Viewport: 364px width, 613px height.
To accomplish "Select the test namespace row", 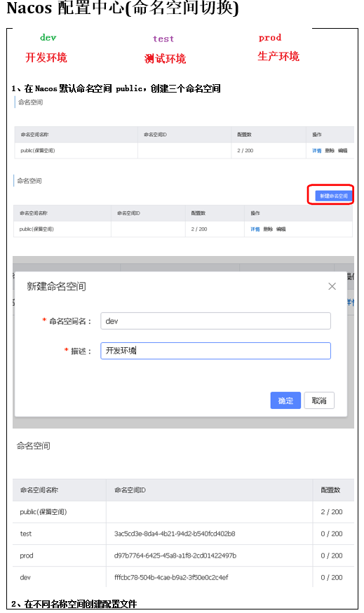I will point(183,534).
